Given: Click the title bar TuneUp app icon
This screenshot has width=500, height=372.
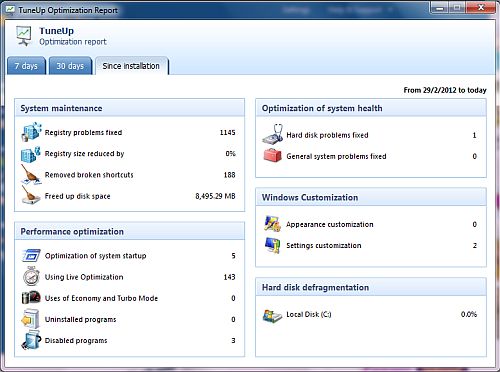Looking at the screenshot, I should (x=10, y=10).
